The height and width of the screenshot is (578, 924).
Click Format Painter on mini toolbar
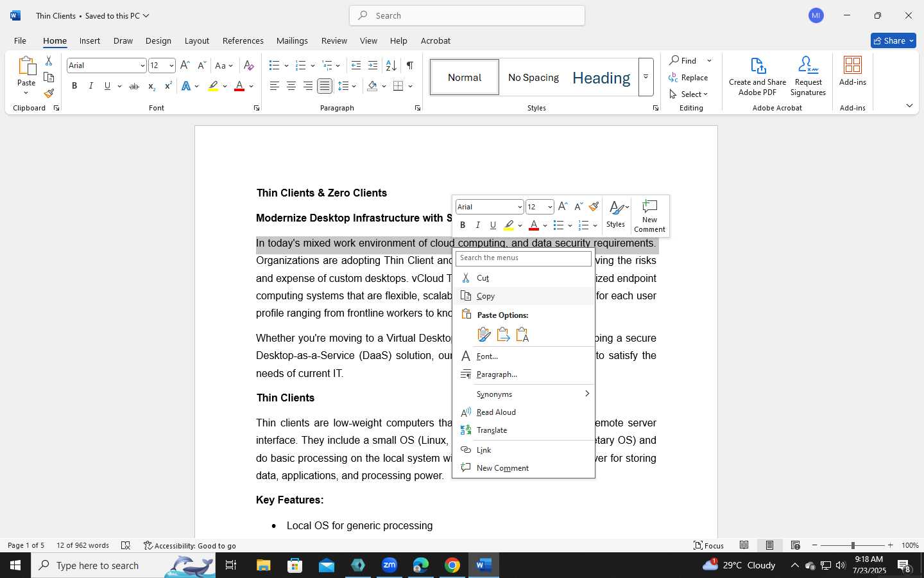click(x=594, y=207)
